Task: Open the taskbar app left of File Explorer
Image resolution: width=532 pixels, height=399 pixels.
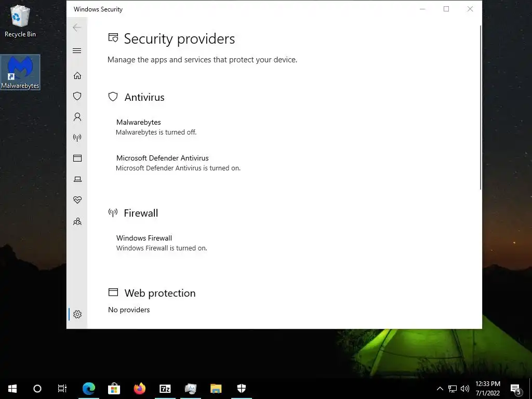Action: pos(190,389)
